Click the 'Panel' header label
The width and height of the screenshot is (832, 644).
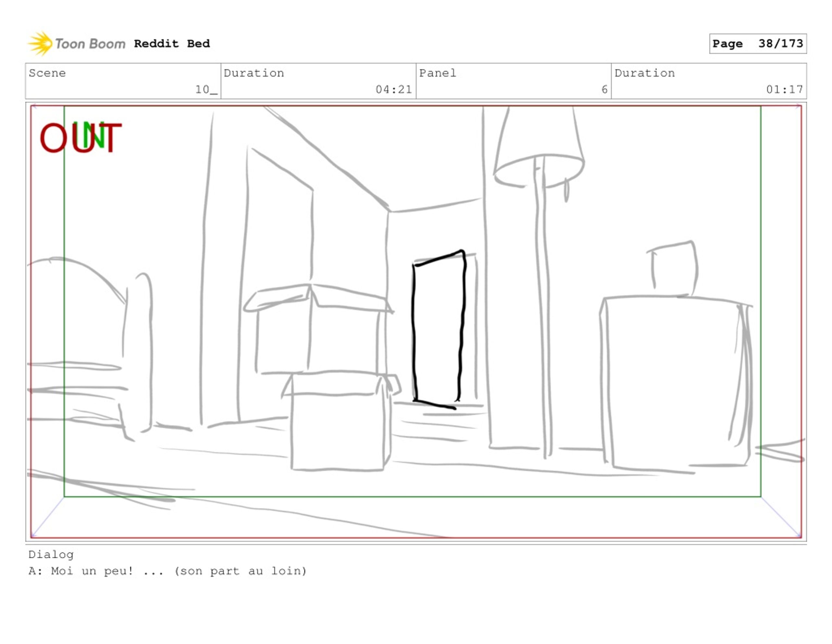point(438,73)
